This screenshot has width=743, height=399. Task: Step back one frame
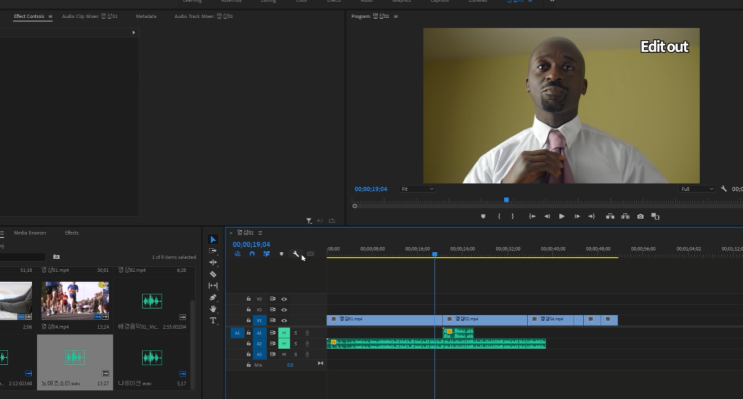(547, 216)
